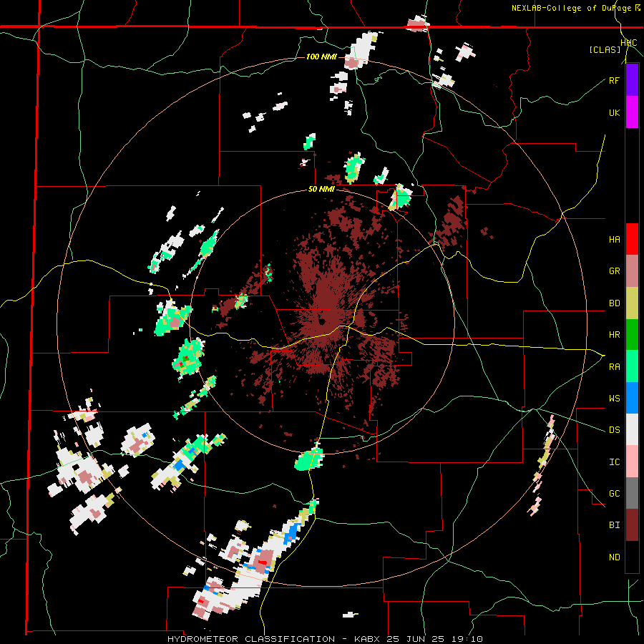Viewport: 644px width, 644px height.
Task: Click the "GR" legend label
Action: (614, 271)
